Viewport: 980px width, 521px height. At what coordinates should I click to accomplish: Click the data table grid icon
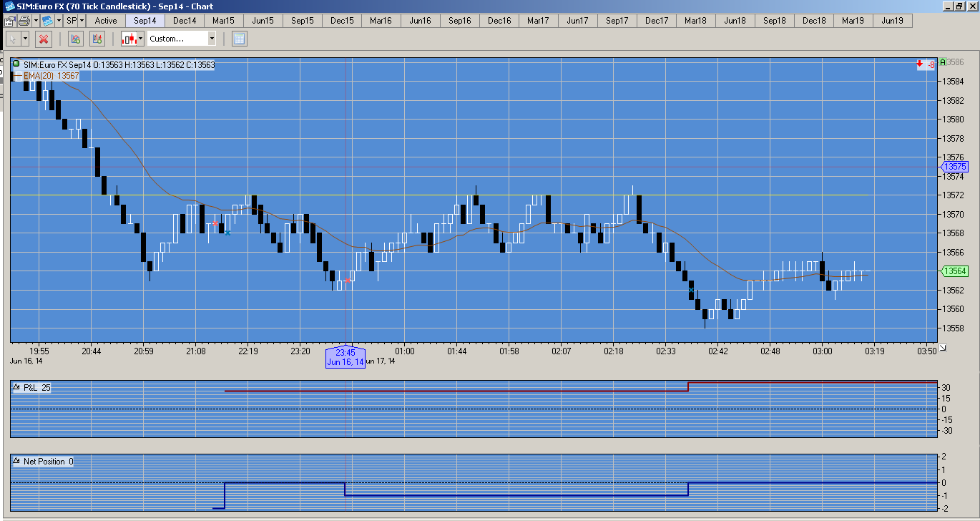coord(240,39)
